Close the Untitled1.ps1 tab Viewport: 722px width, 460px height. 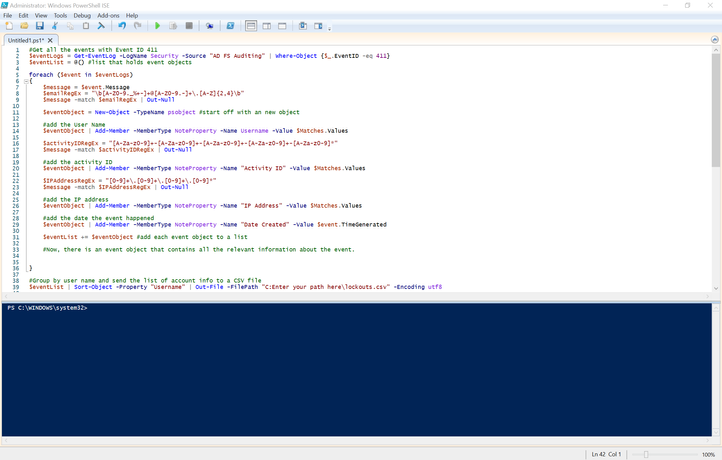[50, 41]
